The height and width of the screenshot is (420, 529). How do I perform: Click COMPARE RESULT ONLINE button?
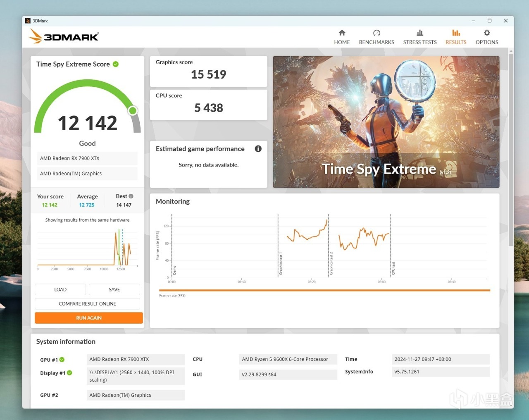click(87, 303)
